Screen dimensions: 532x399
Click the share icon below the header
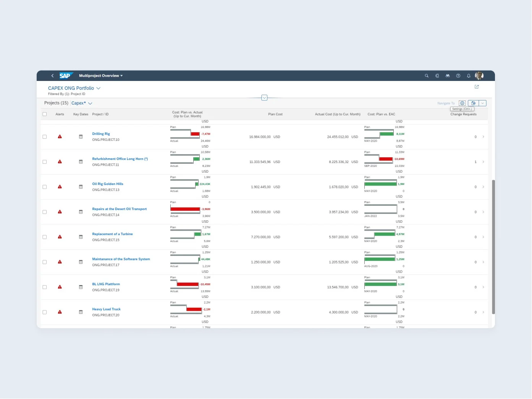tap(477, 87)
